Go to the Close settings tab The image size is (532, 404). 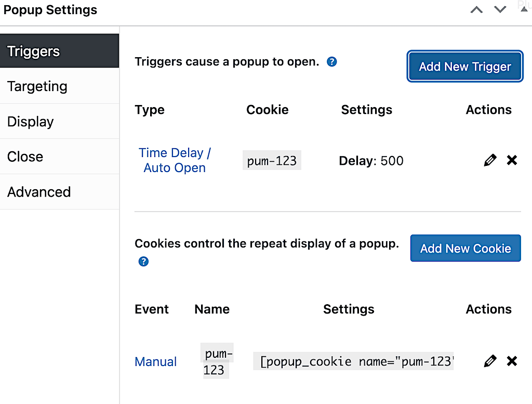pyautogui.click(x=59, y=157)
